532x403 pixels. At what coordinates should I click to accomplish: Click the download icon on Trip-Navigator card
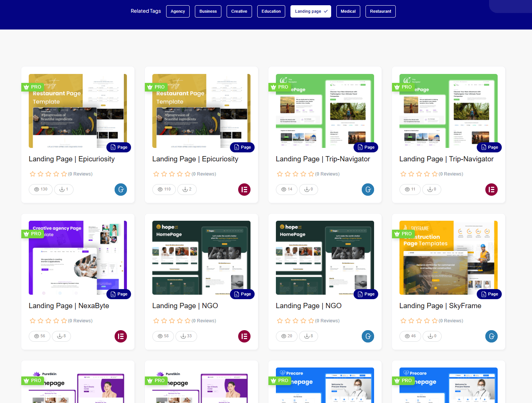click(x=308, y=189)
